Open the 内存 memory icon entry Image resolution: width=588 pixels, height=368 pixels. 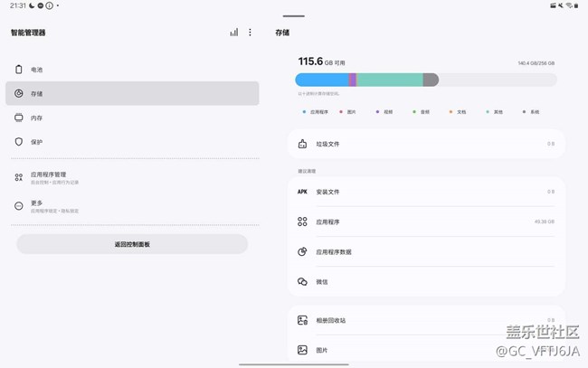point(18,118)
